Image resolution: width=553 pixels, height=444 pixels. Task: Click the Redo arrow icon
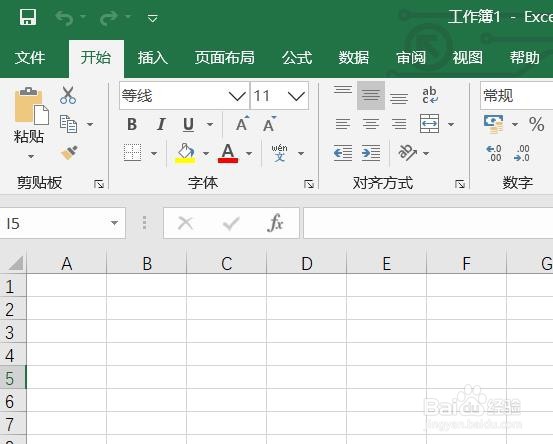(109, 18)
